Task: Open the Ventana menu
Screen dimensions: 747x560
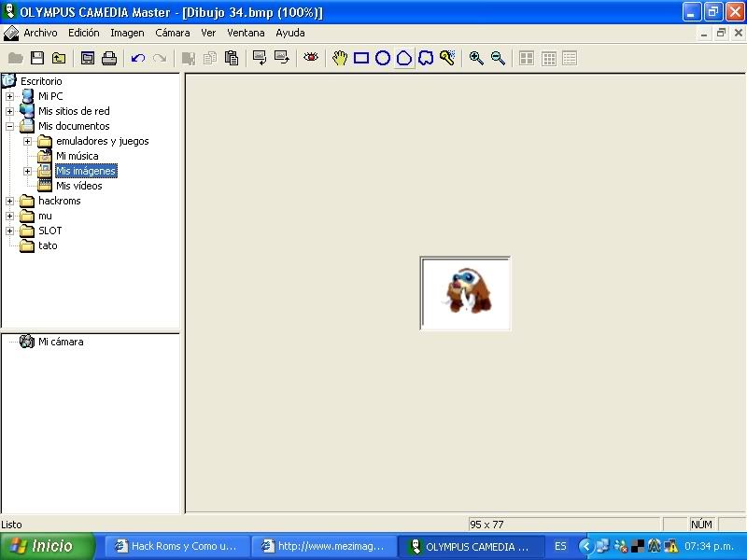Action: point(246,33)
